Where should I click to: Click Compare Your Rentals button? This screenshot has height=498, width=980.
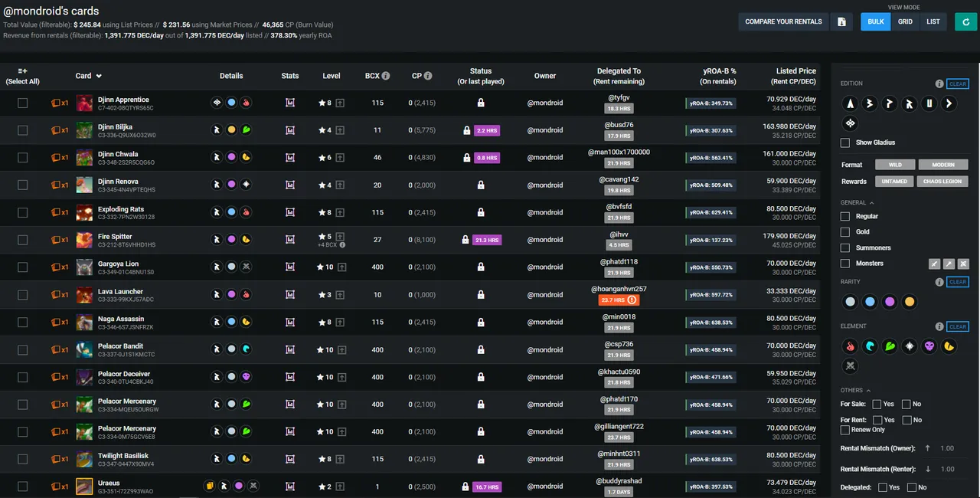783,21
